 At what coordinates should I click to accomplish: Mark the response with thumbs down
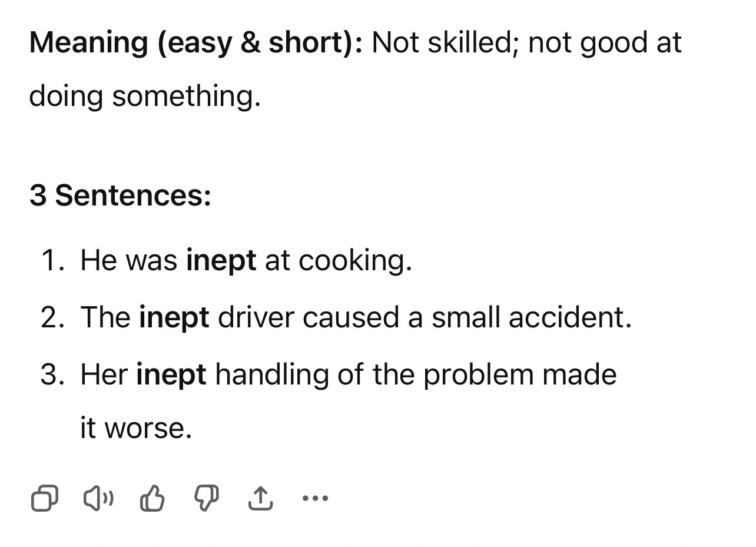pos(207,499)
